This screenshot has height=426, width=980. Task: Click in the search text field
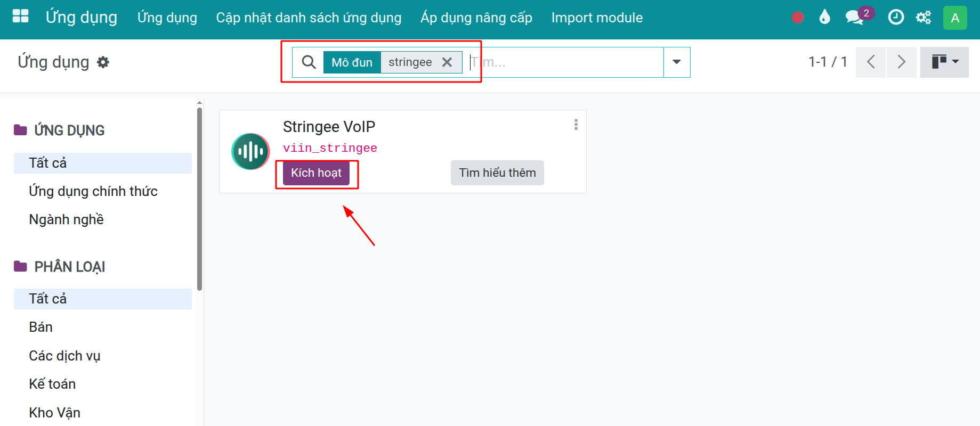coord(565,62)
